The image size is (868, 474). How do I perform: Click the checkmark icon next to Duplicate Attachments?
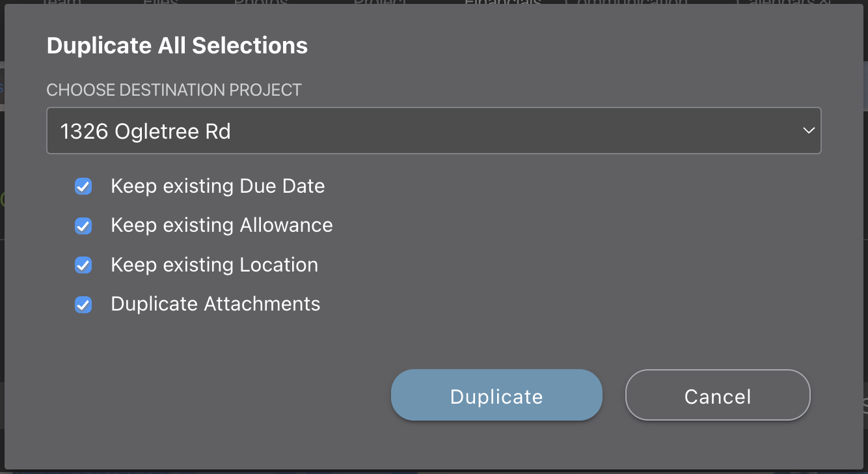click(83, 304)
